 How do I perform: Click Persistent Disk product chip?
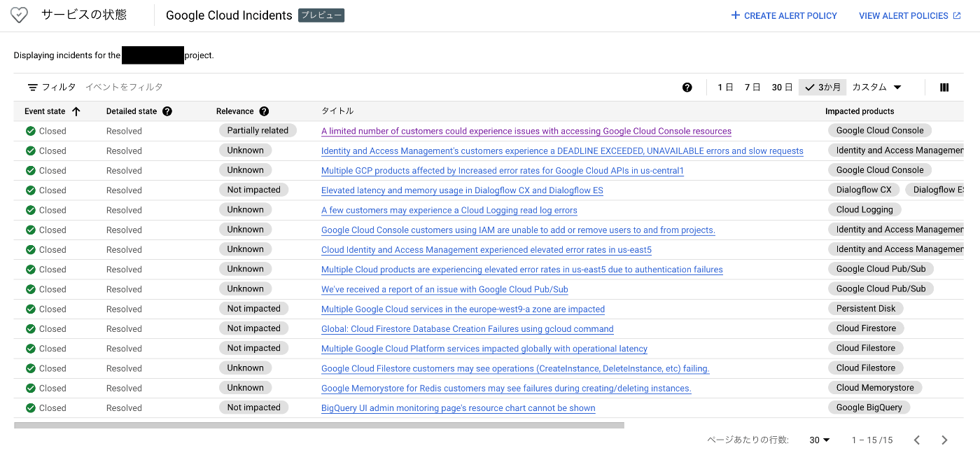(x=865, y=308)
